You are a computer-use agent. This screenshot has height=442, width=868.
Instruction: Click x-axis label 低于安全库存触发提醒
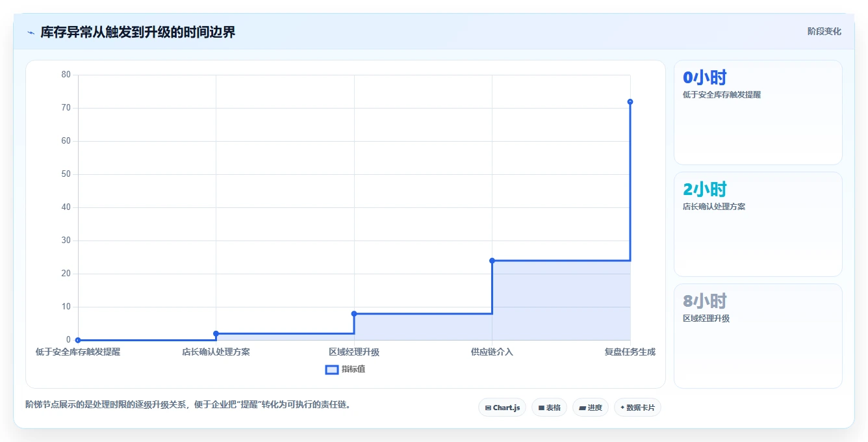78,352
